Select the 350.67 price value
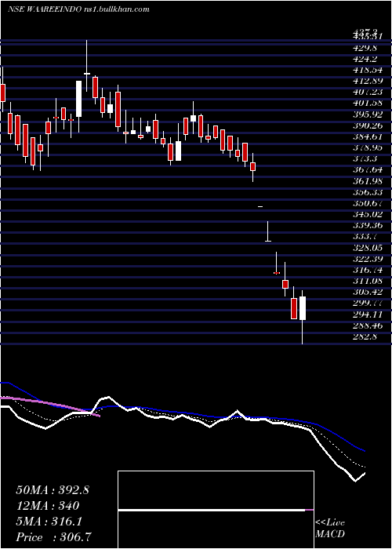Image resolution: width=392 pixels, height=549 pixels. (369, 203)
